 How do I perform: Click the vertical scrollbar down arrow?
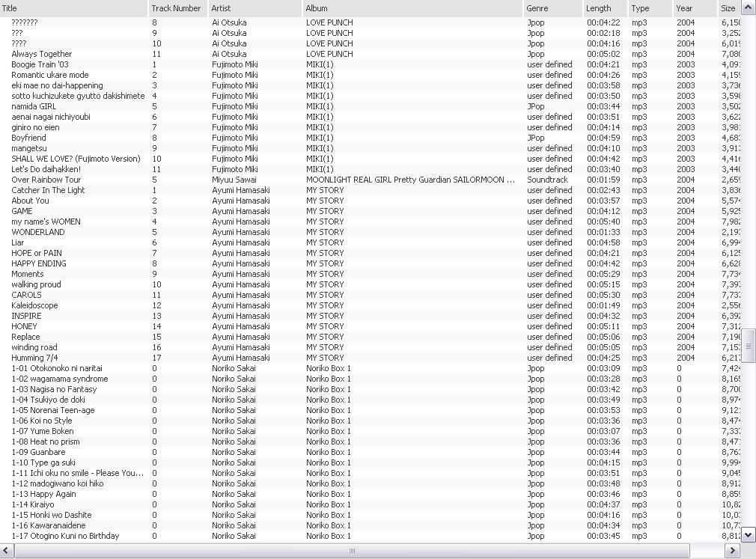[x=749, y=534]
